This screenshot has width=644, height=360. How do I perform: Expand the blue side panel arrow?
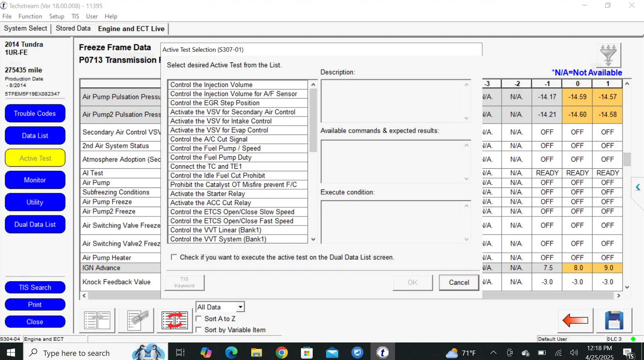pyautogui.click(x=638, y=187)
